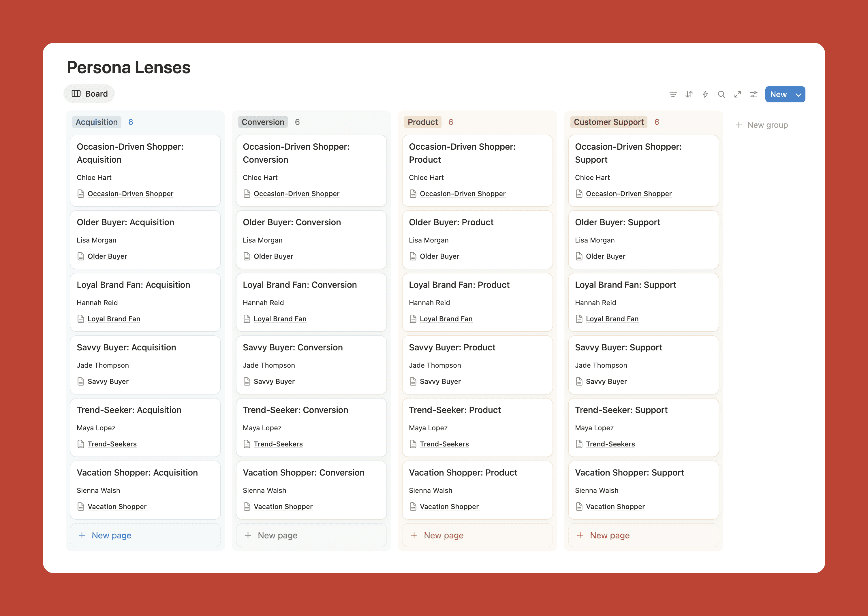This screenshot has height=616, width=868.
Task: Click the Customer Support group tag
Action: [608, 122]
